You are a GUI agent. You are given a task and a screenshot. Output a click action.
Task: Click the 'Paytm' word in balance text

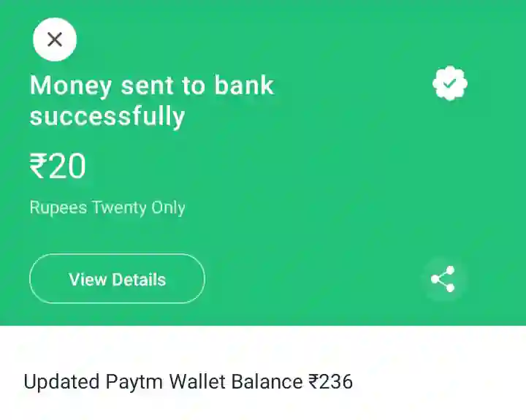click(134, 382)
